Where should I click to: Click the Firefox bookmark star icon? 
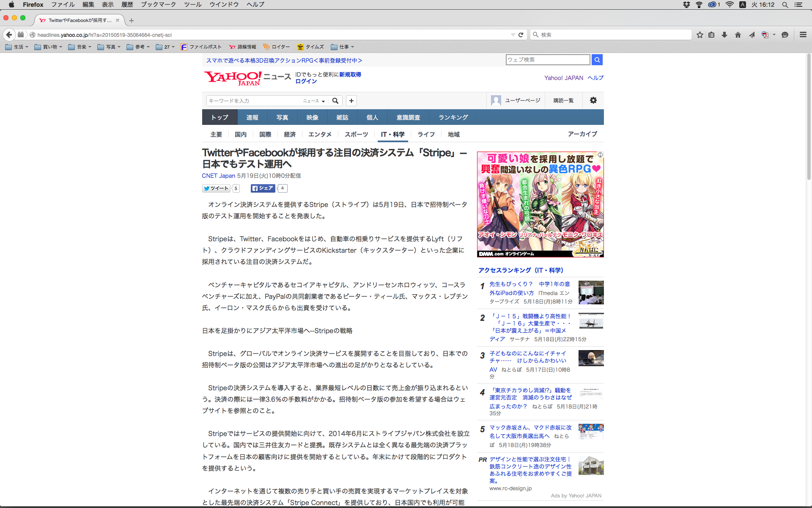tap(700, 35)
